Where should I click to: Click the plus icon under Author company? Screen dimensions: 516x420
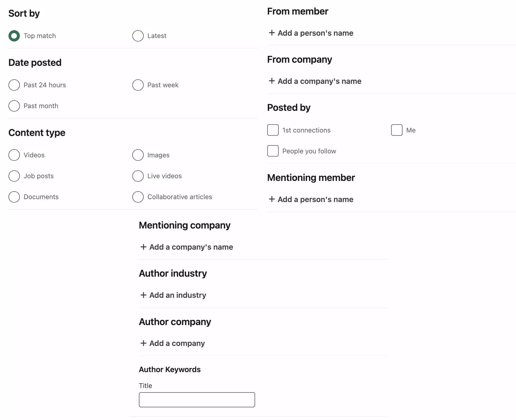point(143,343)
